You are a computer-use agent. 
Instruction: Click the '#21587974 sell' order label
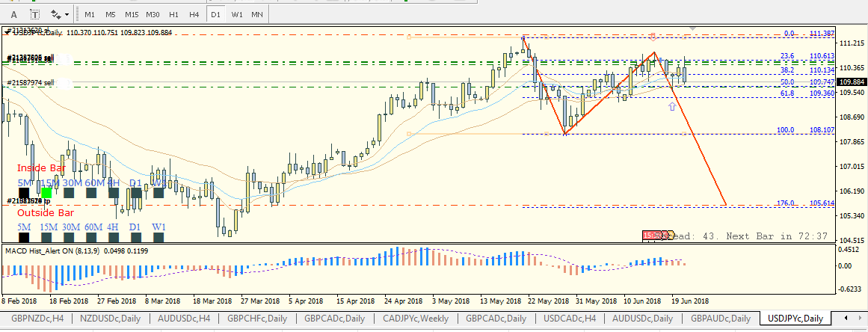tap(30, 83)
